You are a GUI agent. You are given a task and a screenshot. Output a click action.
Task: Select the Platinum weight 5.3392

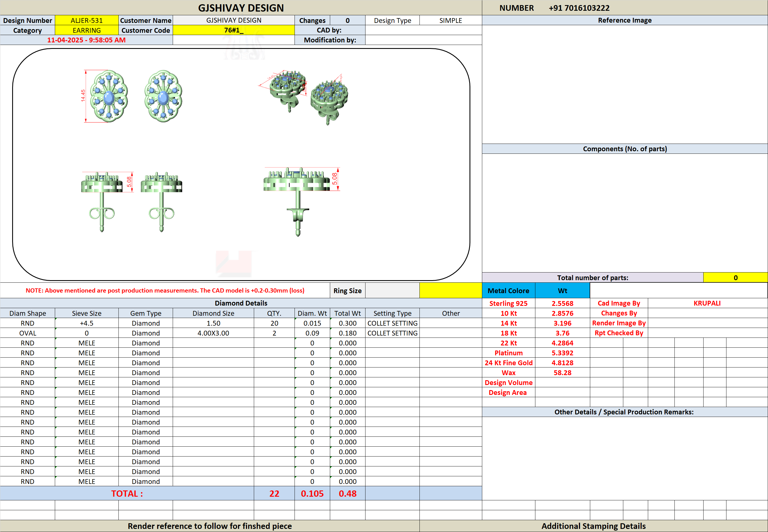(562, 353)
